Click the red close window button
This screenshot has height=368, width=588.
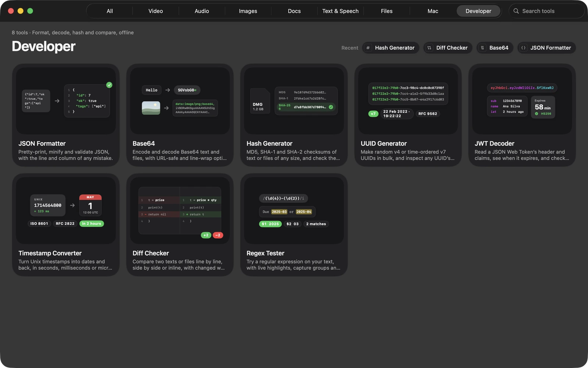[11, 11]
